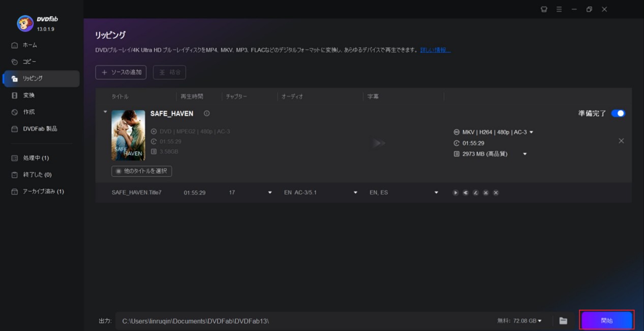Browse the output folder via folder icon
The width and height of the screenshot is (644, 331).
(563, 321)
